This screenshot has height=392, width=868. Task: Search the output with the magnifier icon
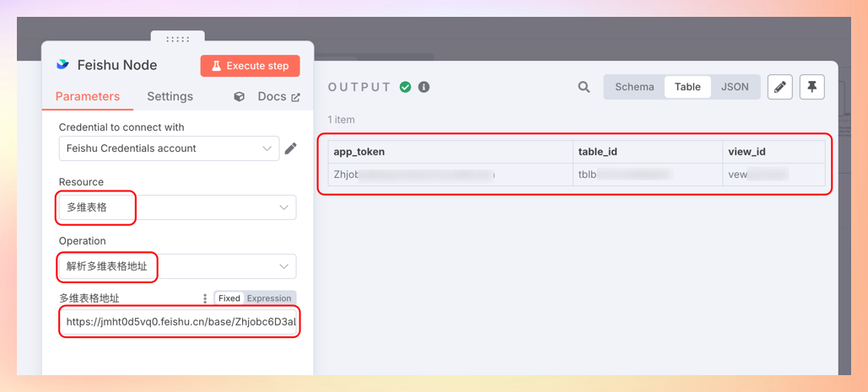coord(584,87)
